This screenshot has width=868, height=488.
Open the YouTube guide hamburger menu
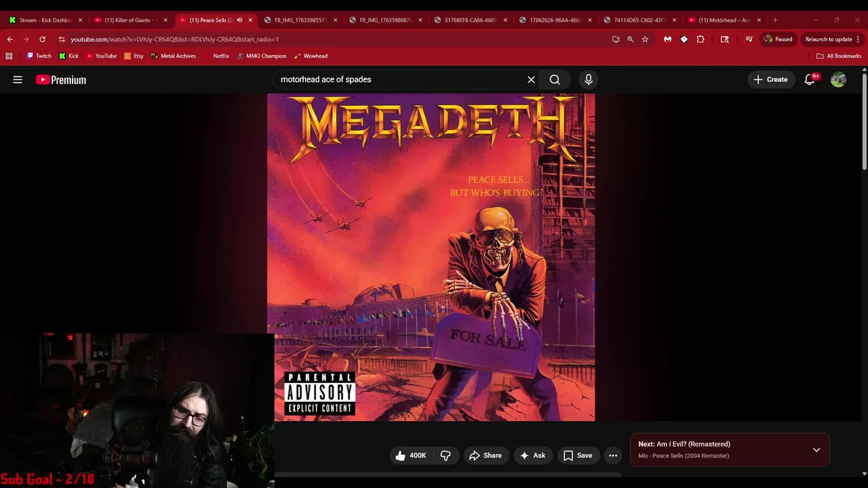coord(18,79)
